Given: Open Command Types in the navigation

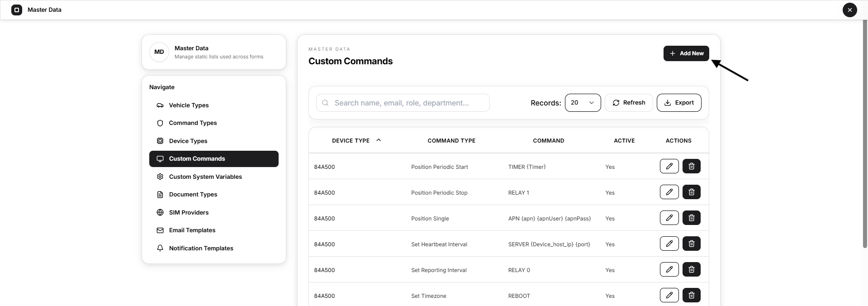Looking at the screenshot, I should click(x=214, y=123).
